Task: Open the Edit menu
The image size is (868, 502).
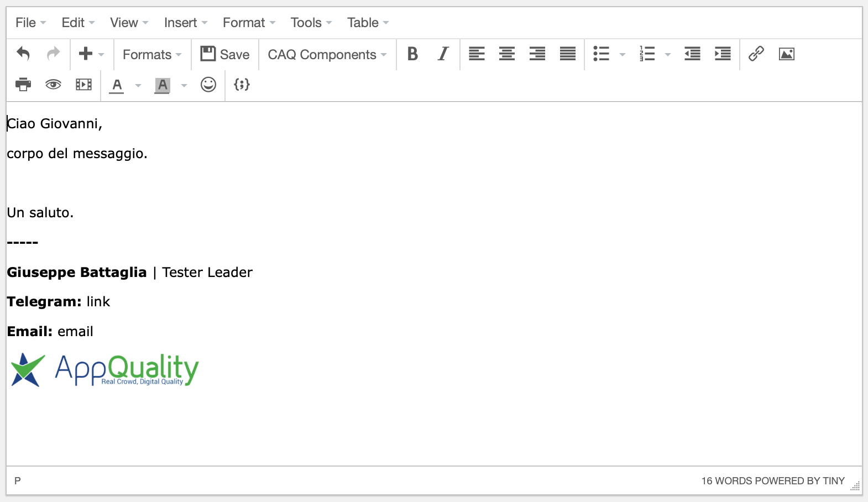Action: (x=78, y=23)
